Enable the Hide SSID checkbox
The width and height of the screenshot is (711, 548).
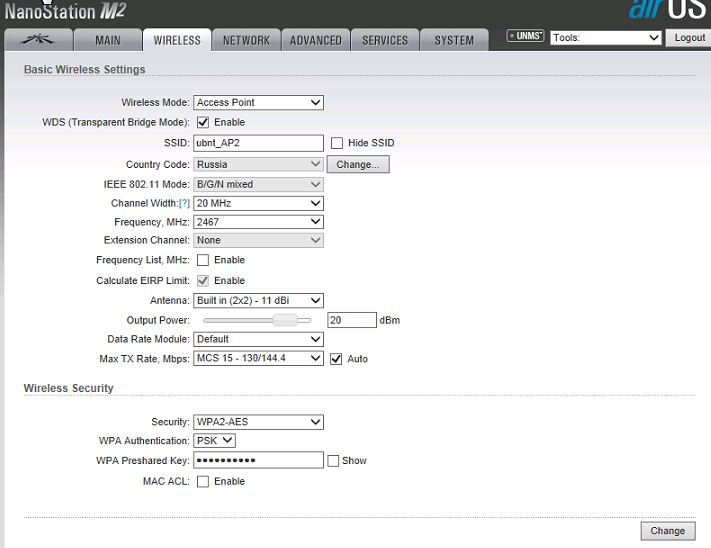[337, 143]
